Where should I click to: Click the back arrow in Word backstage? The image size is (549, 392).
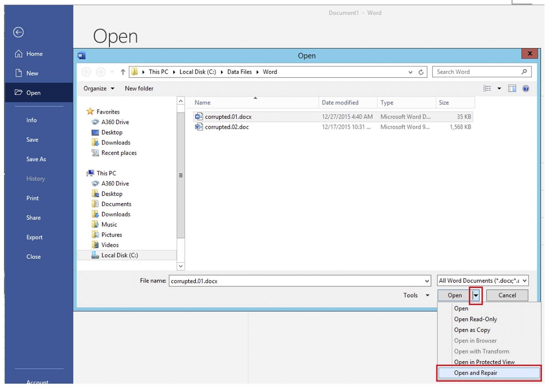click(18, 32)
